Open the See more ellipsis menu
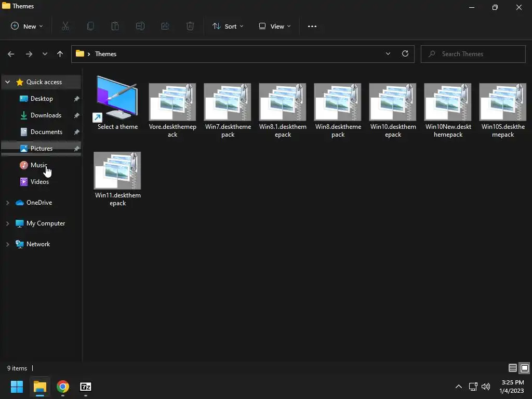The width and height of the screenshot is (532, 399). (312, 26)
